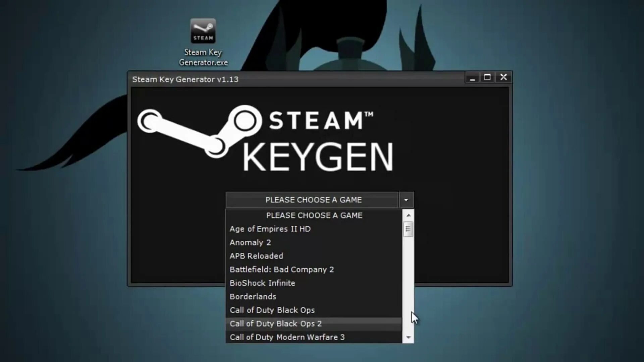Select the restore window button
The width and height of the screenshot is (644, 362).
(487, 78)
